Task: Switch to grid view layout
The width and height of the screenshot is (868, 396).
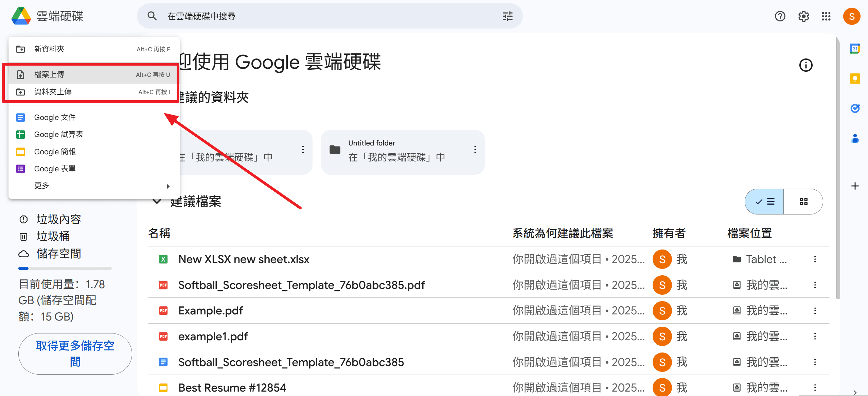Action: 803,202
